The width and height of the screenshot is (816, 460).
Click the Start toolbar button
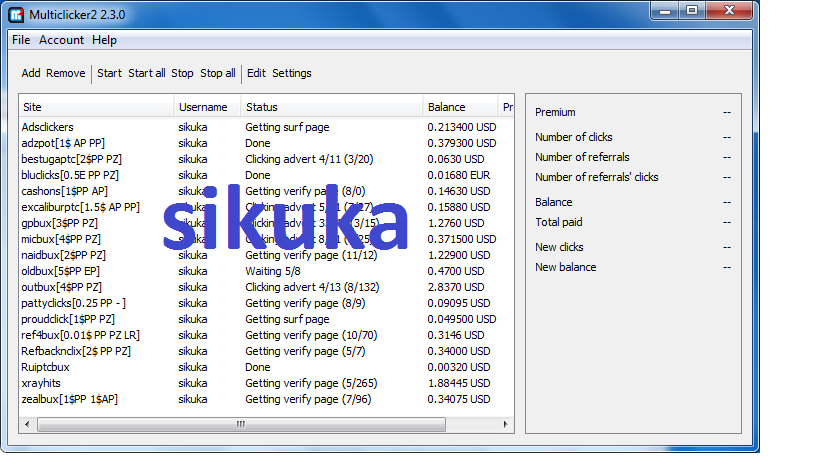(109, 73)
